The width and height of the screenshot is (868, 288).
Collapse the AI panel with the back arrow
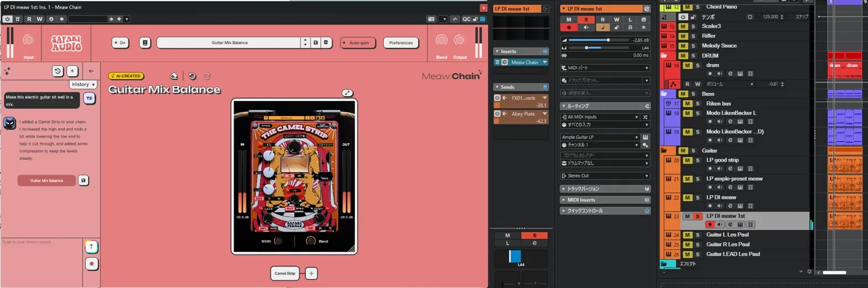tap(91, 71)
